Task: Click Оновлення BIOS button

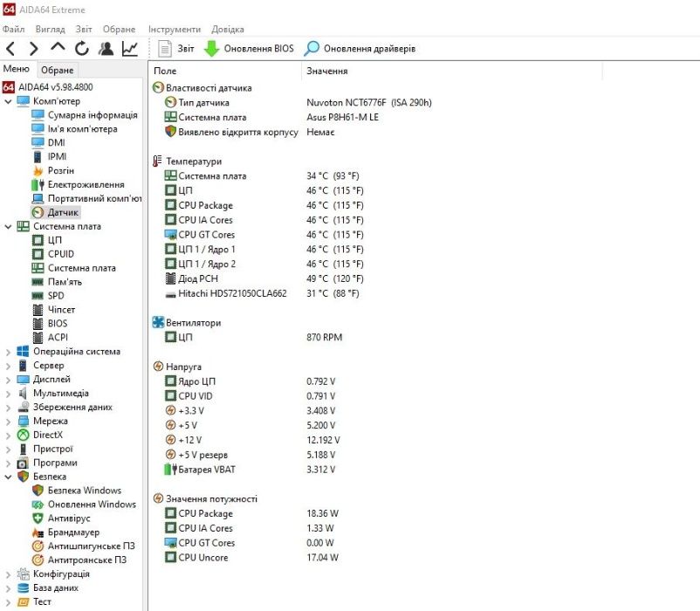Action: click(x=249, y=48)
